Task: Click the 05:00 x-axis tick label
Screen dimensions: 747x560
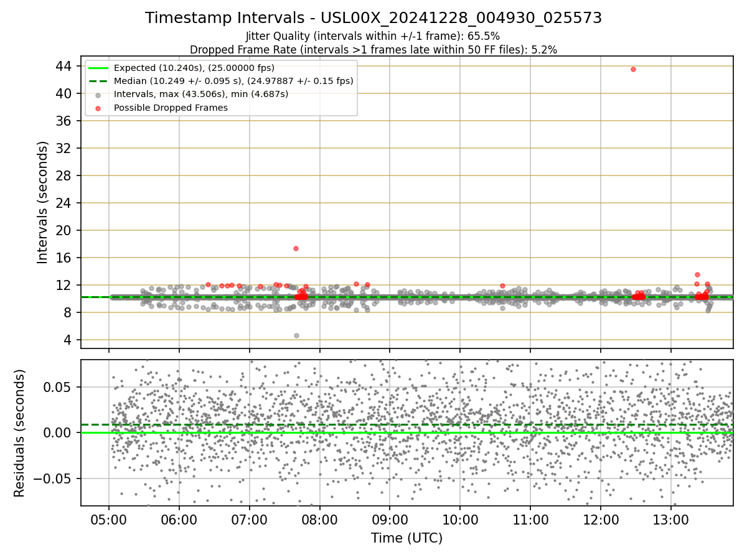Action: (x=109, y=520)
